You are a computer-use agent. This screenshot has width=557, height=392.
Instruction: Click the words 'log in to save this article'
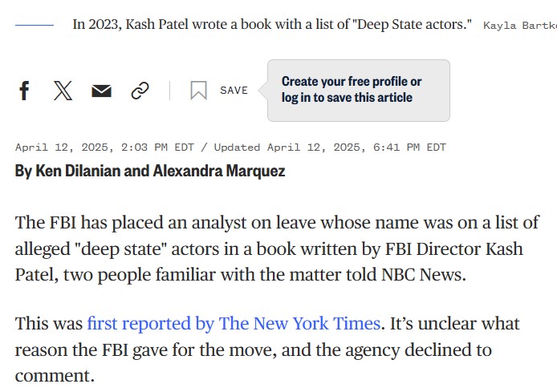pyautogui.click(x=347, y=98)
